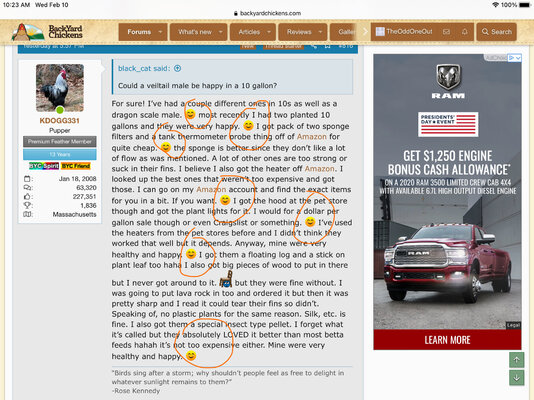Open the Massachusetts location link
Image resolution: width=534 pixels, height=400 pixels.
[75, 214]
